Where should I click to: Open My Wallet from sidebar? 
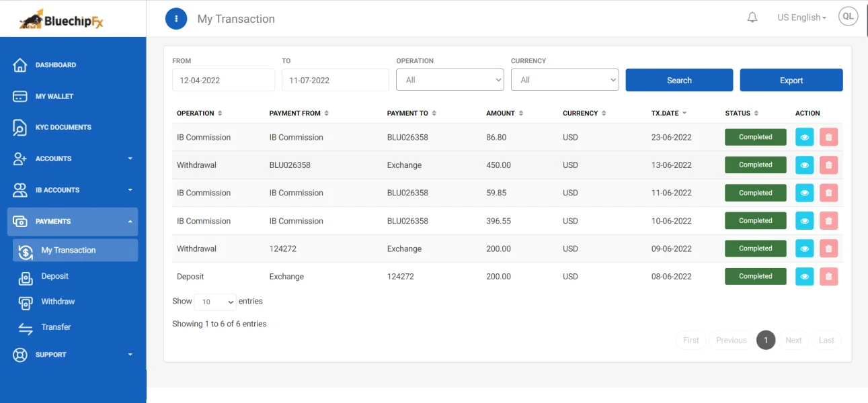54,96
